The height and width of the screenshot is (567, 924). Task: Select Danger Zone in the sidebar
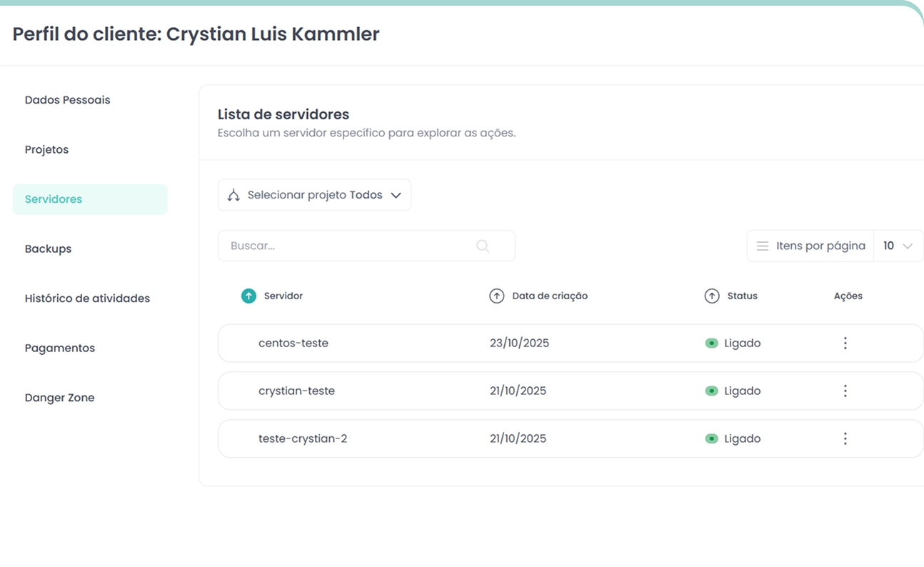click(x=59, y=398)
